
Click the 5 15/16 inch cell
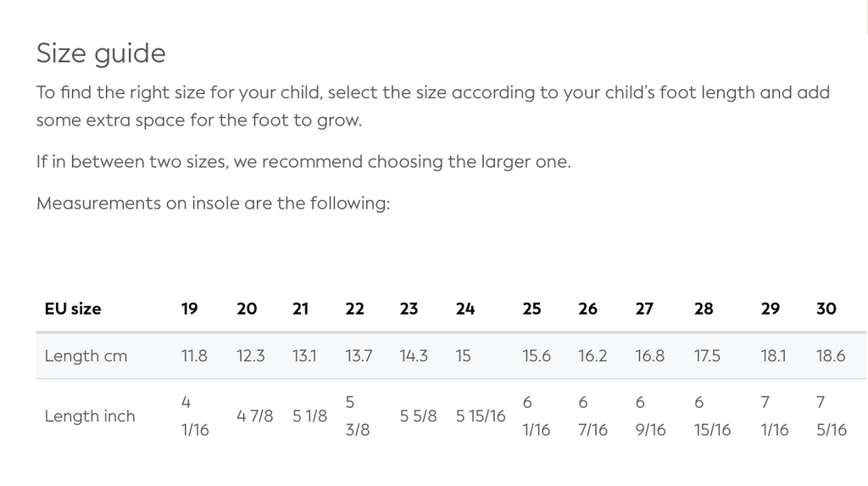[481, 416]
